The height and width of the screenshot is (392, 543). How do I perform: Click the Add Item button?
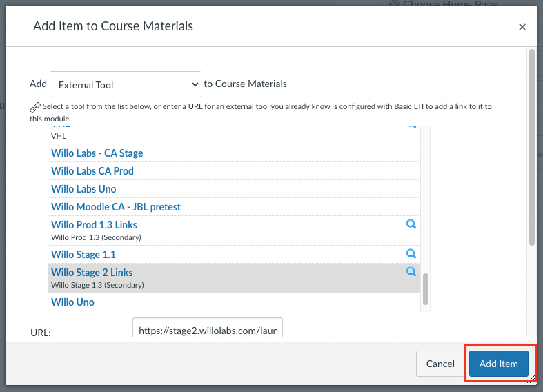(498, 364)
